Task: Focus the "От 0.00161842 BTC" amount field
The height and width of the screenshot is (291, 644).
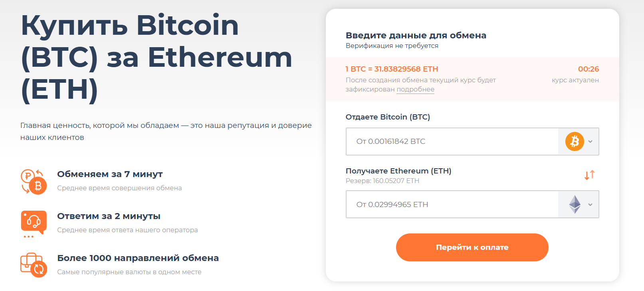Action: pyautogui.click(x=451, y=142)
